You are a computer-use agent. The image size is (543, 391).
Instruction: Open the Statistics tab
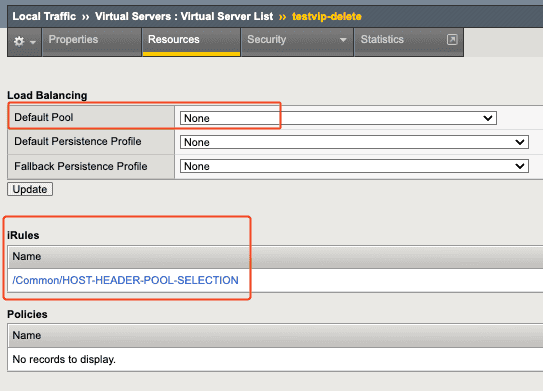409,42
